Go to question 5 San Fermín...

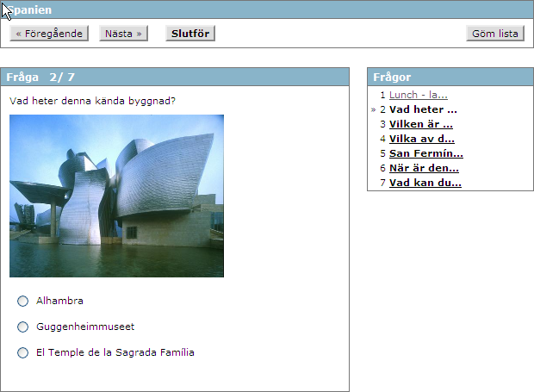point(426,153)
